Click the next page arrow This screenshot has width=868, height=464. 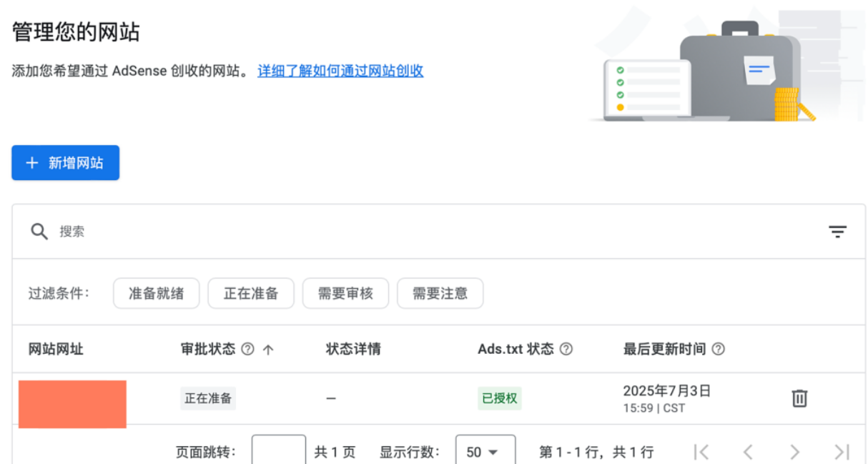tap(795, 451)
